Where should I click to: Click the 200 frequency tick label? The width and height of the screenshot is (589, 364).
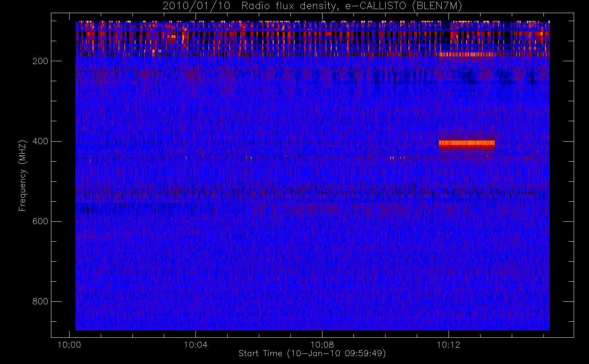pos(40,61)
